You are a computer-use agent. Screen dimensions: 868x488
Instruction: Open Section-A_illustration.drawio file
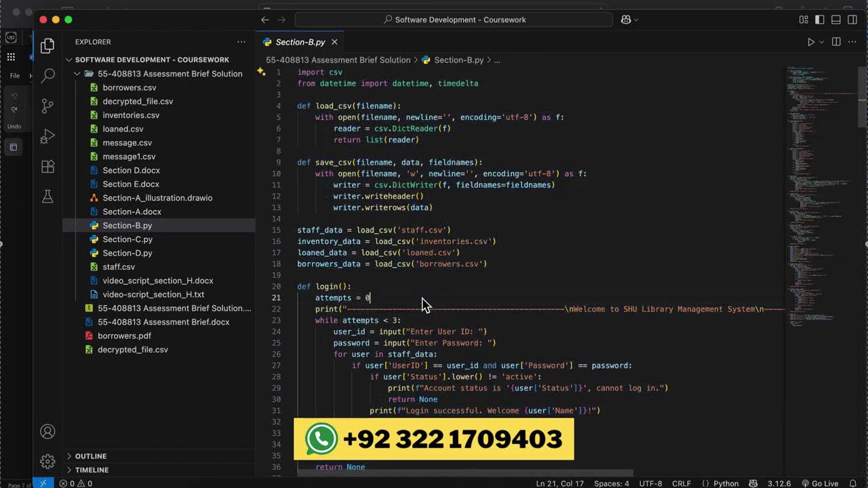[157, 198]
